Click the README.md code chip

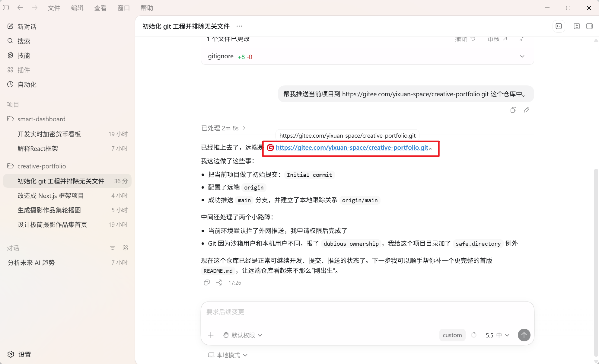tap(218, 271)
